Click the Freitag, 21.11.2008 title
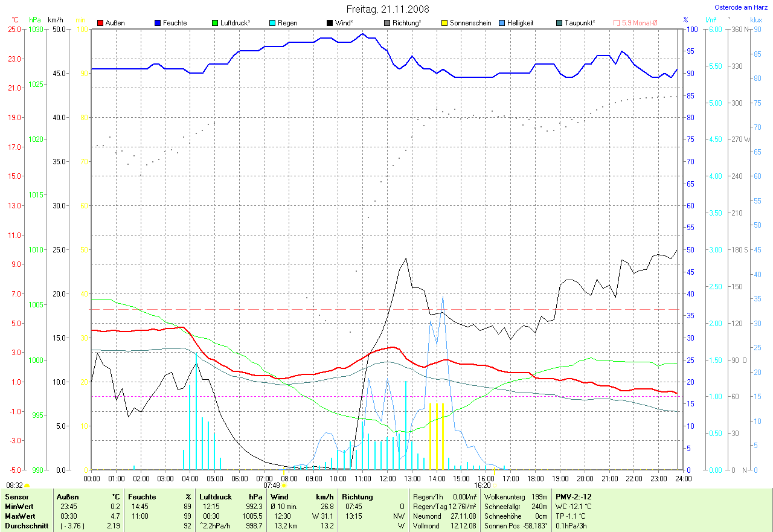The image size is (773, 532). [388, 9]
